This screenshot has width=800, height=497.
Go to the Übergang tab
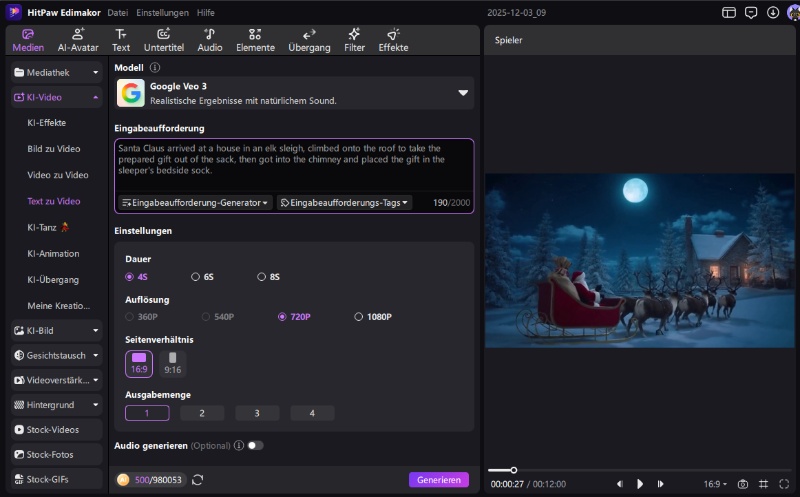309,40
